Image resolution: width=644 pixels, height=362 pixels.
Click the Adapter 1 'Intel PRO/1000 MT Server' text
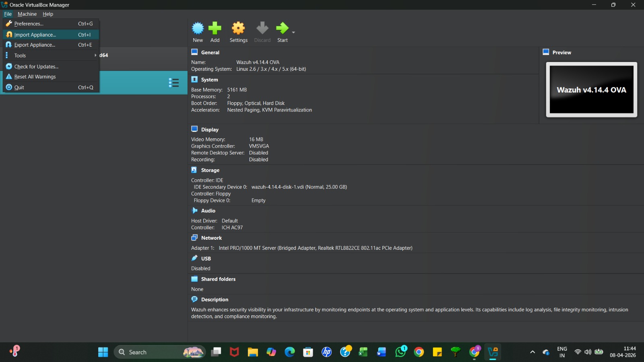tap(248, 248)
